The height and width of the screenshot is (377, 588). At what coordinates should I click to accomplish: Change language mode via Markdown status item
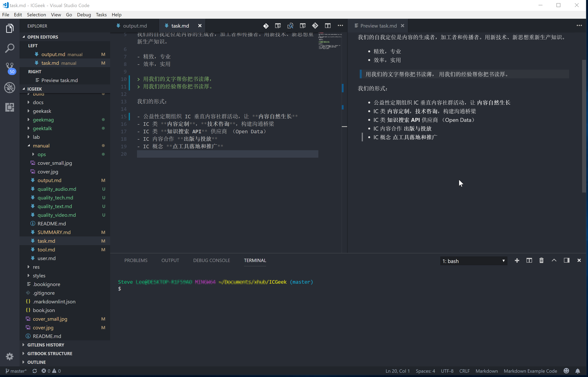[x=486, y=371]
